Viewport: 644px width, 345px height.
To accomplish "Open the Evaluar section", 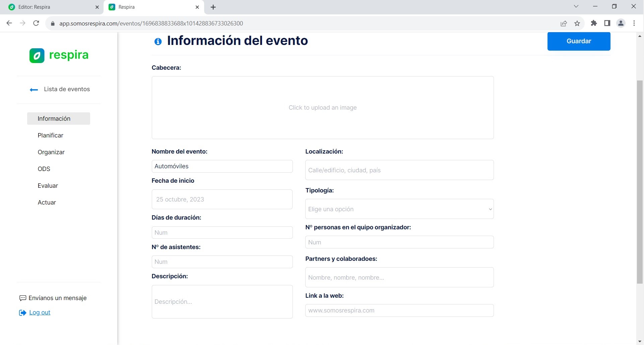I will click(x=48, y=186).
